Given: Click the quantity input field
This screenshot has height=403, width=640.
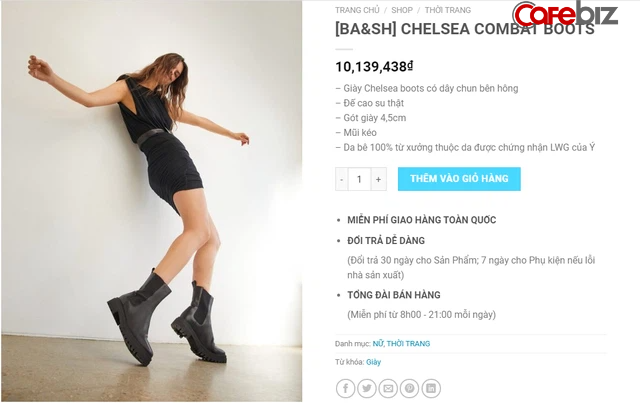Looking at the screenshot, I should tap(360, 179).
